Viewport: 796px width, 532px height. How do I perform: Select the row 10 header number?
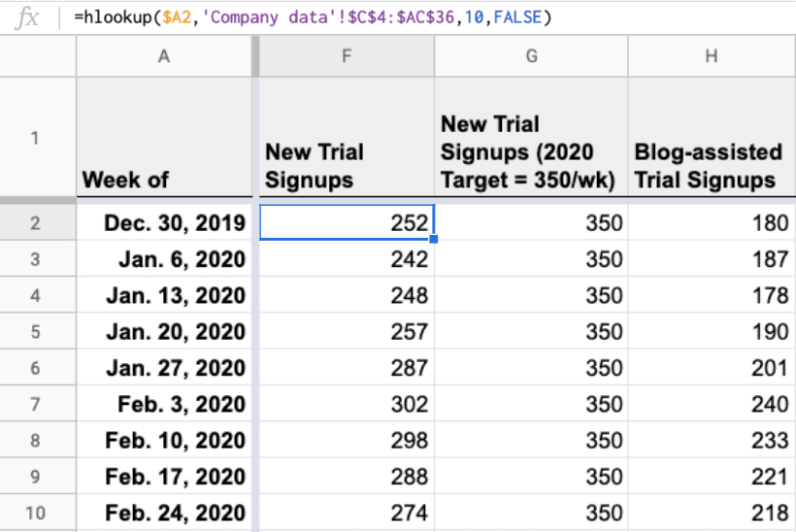coord(38,513)
